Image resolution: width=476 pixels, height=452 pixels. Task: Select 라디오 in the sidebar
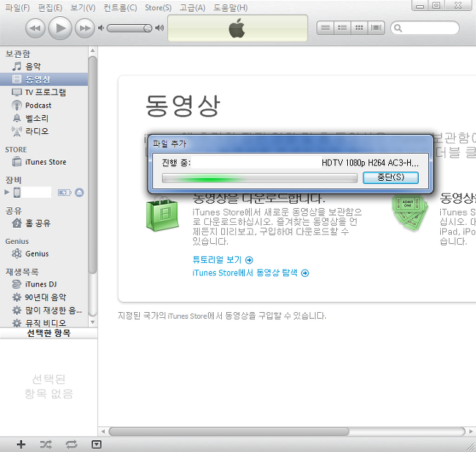[x=44, y=131]
